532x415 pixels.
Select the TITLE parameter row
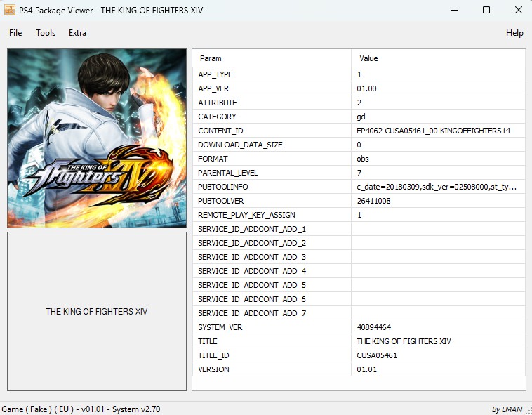pos(359,341)
